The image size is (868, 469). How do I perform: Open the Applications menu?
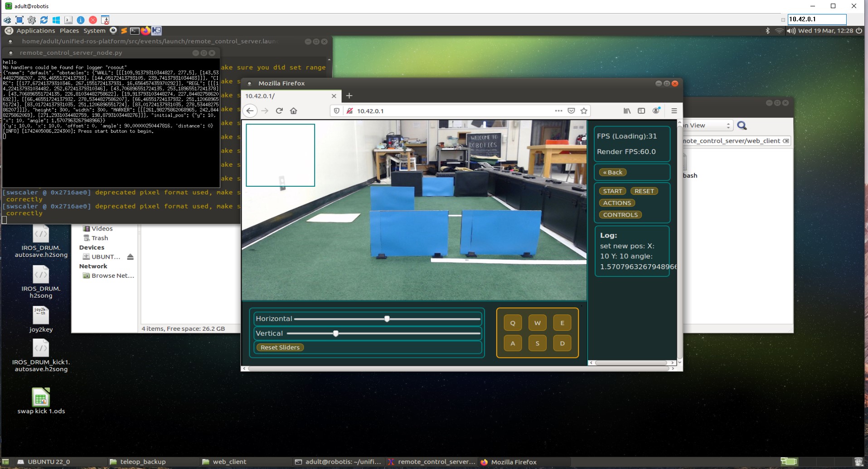[35, 31]
